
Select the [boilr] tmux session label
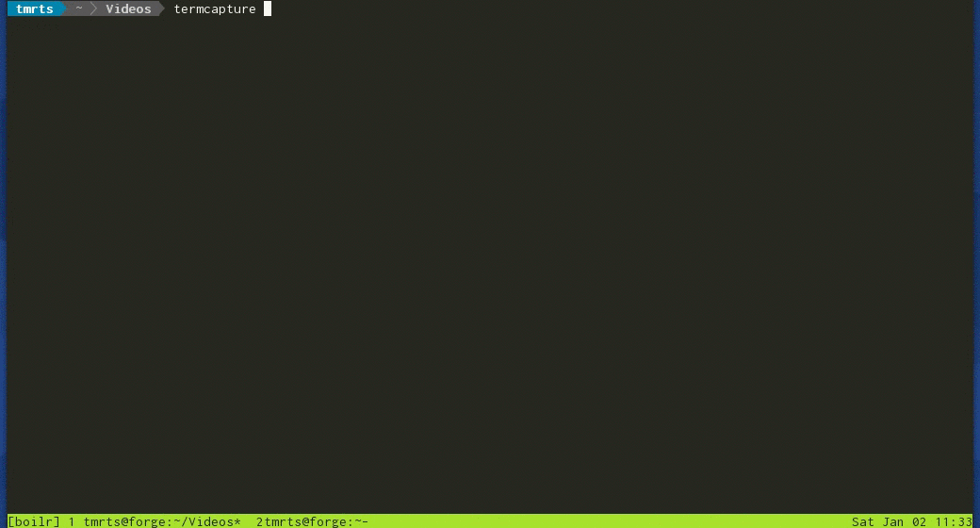coord(34,521)
